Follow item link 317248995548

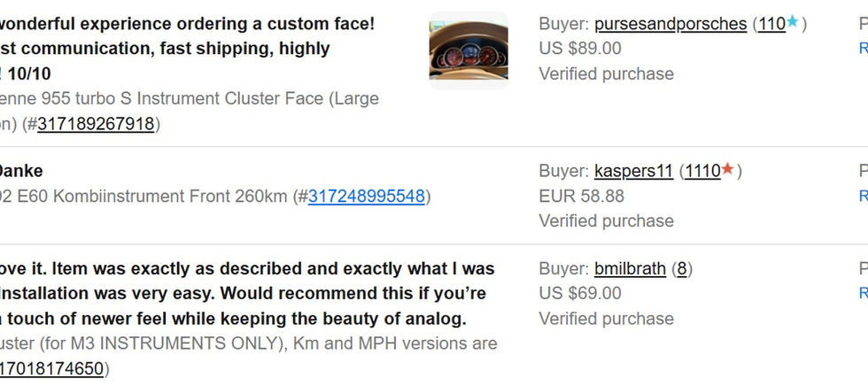(367, 196)
